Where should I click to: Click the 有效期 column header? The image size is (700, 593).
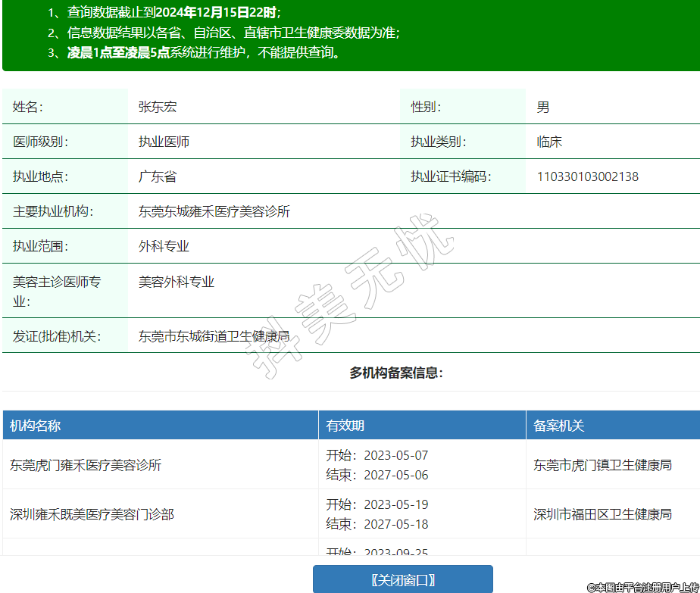[345, 426]
